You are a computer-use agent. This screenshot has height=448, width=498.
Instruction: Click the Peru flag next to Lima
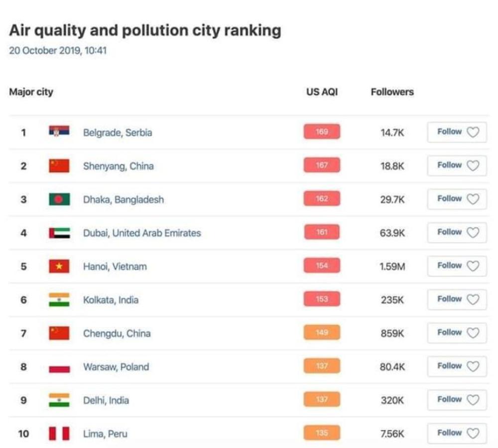pyautogui.click(x=59, y=434)
